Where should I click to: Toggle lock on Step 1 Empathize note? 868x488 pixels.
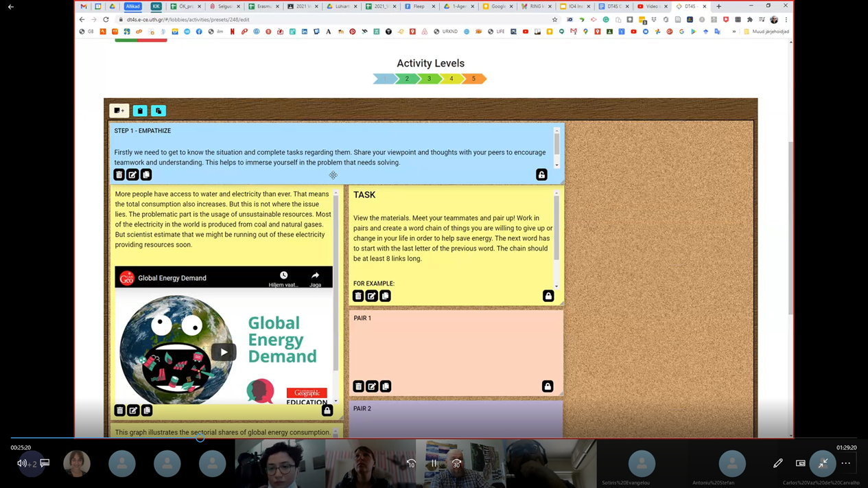coord(541,175)
